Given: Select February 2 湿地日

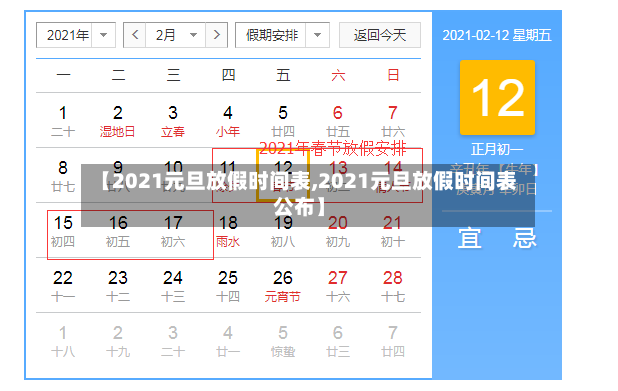Looking at the screenshot, I should point(118,121).
